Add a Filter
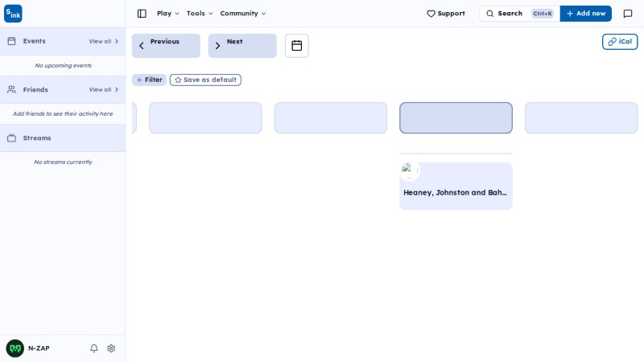This screenshot has width=644, height=362. 149,80
